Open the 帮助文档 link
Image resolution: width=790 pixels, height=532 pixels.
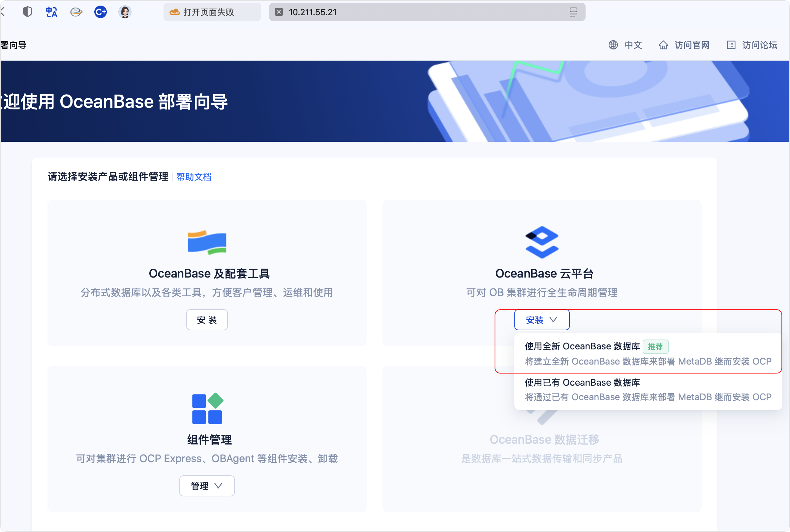(x=194, y=177)
